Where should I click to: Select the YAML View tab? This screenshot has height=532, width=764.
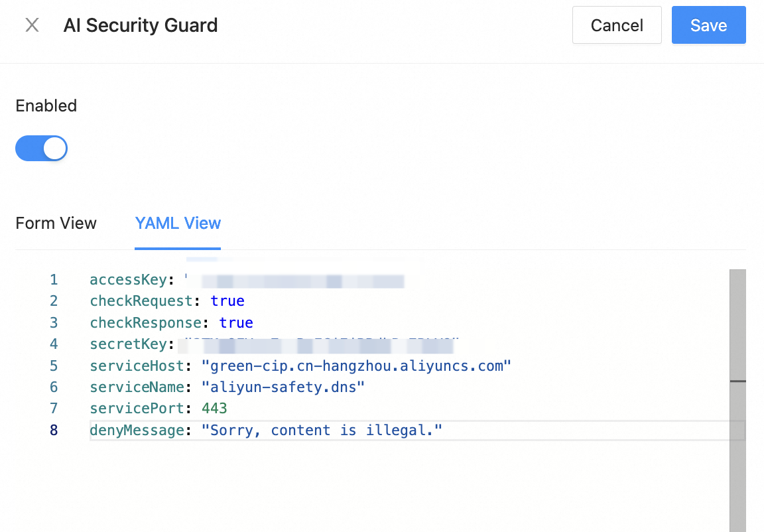[x=178, y=223]
